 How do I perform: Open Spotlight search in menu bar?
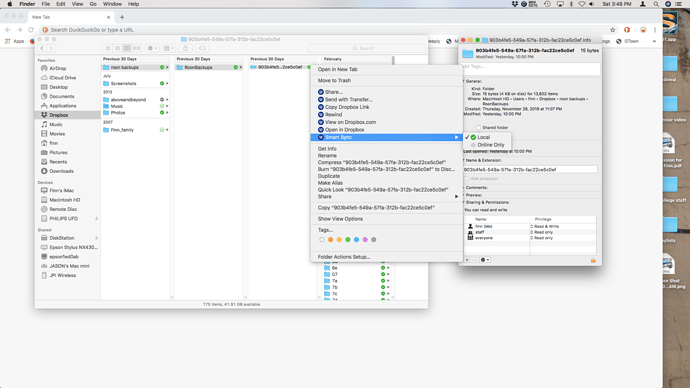tap(656, 4)
